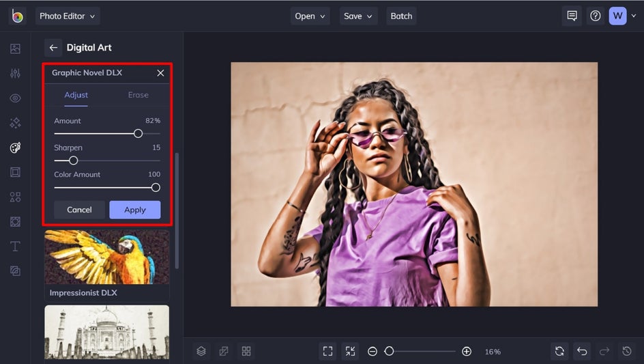Open the help question mark icon
The width and height of the screenshot is (644, 364).
pos(595,16)
